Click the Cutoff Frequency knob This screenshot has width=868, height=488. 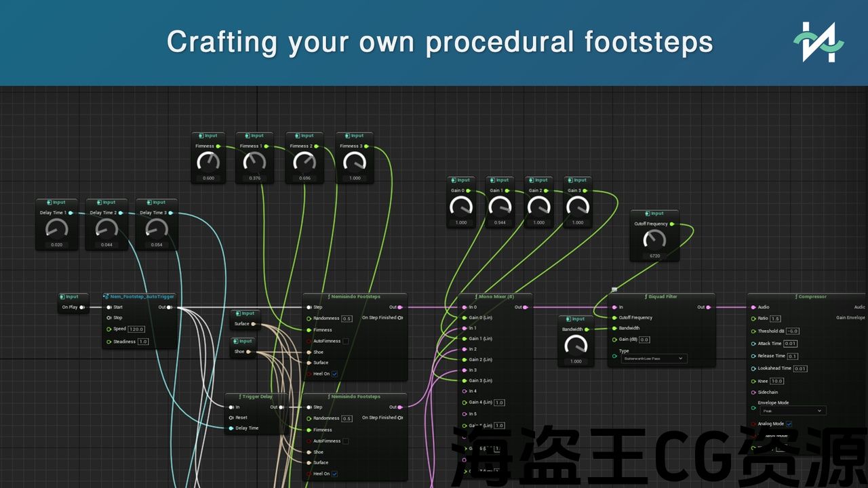point(654,239)
